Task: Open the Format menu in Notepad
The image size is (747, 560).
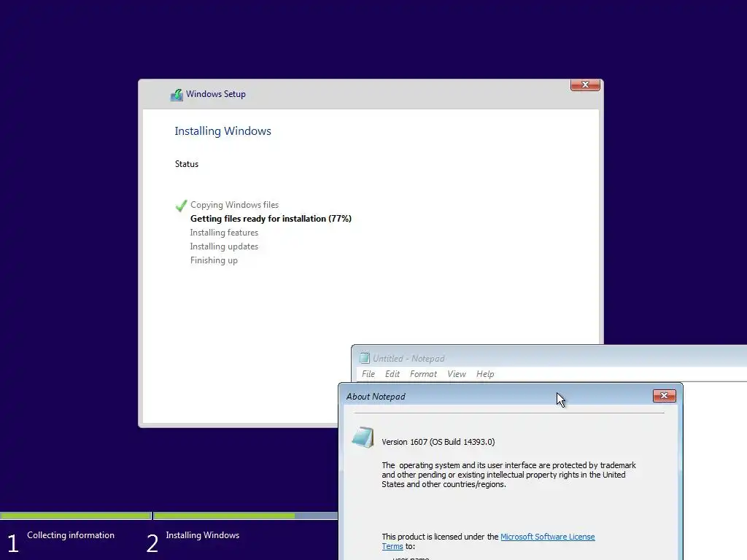Action: (x=423, y=374)
